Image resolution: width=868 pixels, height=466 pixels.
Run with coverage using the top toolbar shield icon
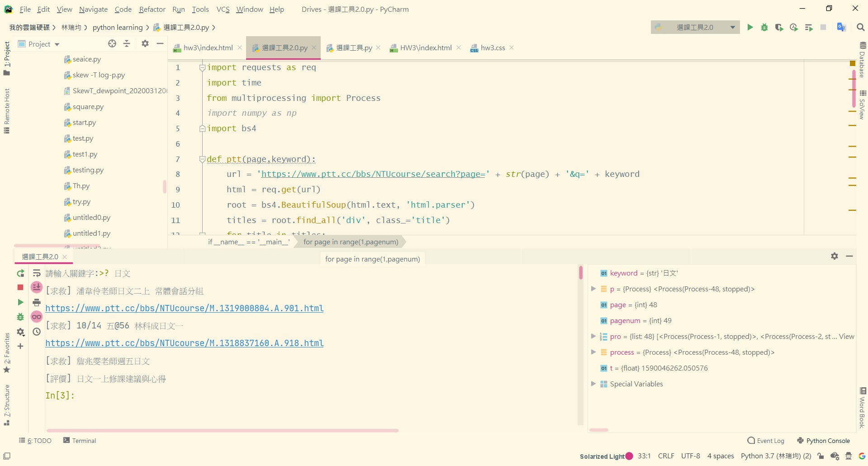pos(779,27)
